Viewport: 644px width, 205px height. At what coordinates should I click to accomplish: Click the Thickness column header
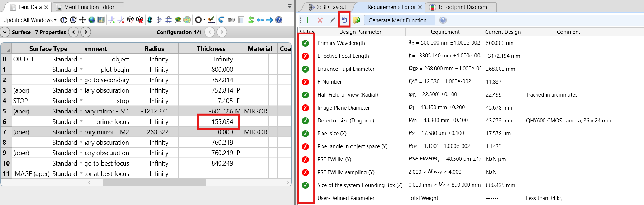(211, 48)
